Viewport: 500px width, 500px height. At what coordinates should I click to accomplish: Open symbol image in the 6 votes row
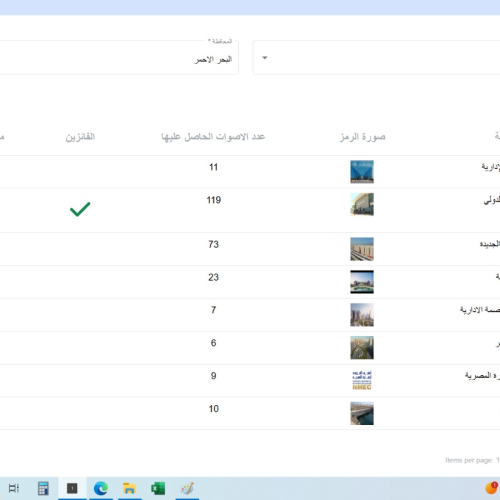coord(362,348)
